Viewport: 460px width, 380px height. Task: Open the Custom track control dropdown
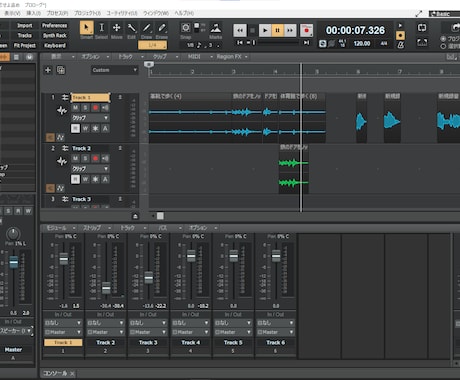(x=114, y=70)
